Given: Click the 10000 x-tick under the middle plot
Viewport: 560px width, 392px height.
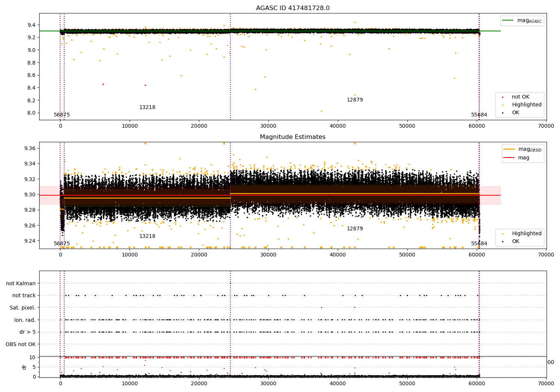Looking at the screenshot, I should pos(130,255).
